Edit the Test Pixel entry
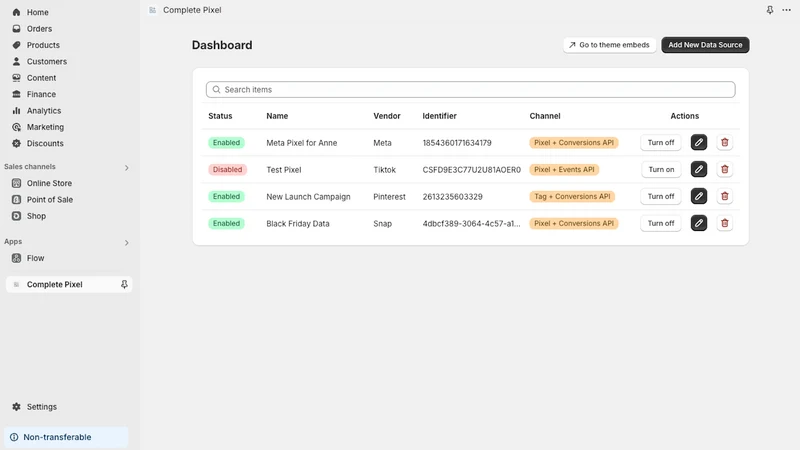The image size is (800, 450). click(698, 169)
